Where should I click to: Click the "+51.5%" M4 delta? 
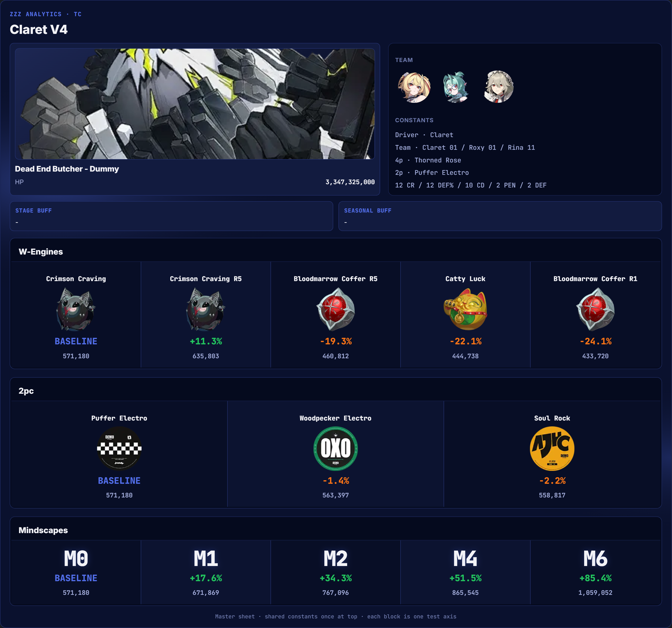(x=465, y=578)
